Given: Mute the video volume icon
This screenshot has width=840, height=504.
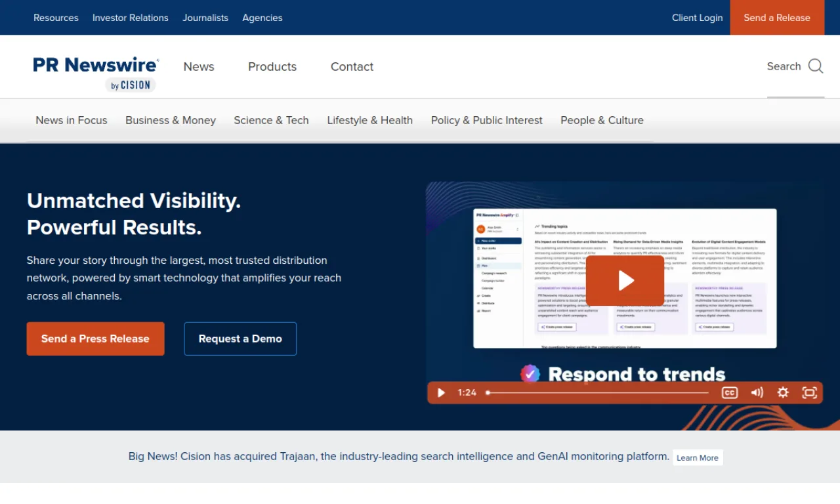Looking at the screenshot, I should coord(757,392).
